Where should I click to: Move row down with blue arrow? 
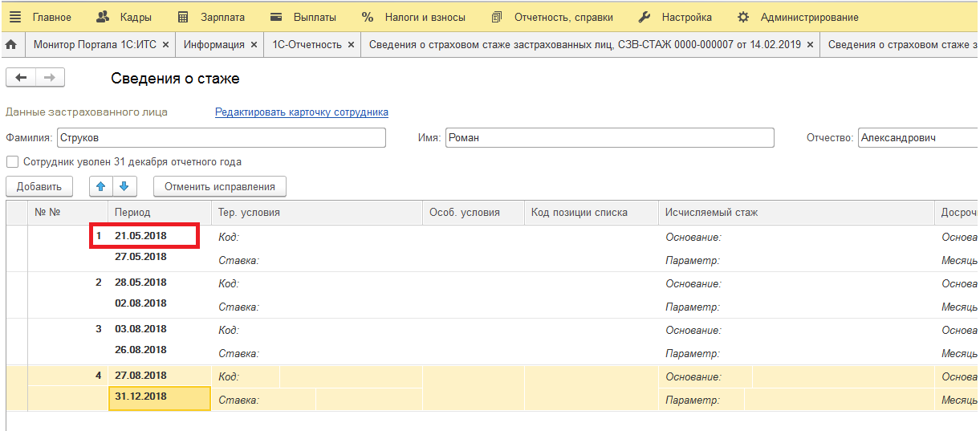point(124,187)
